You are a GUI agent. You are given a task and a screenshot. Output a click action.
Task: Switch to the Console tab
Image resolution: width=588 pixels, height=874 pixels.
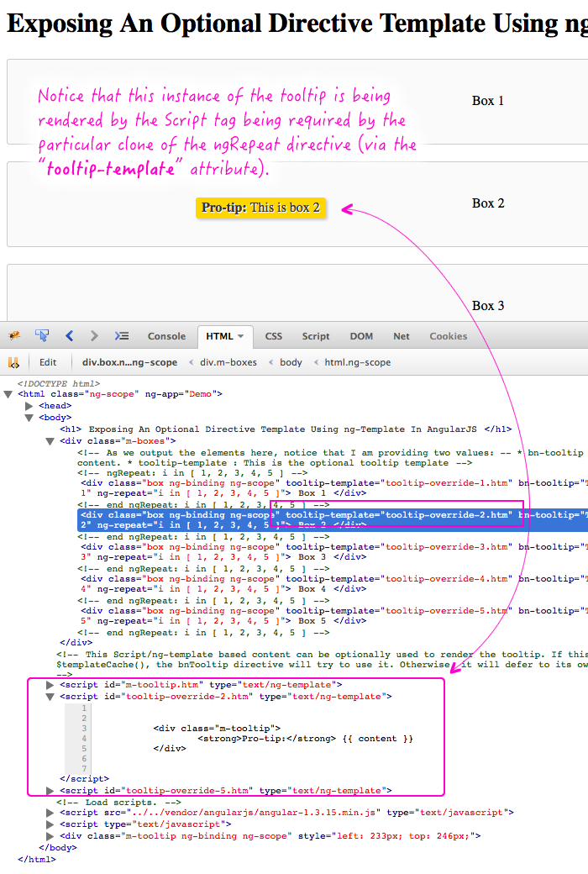[x=166, y=336]
